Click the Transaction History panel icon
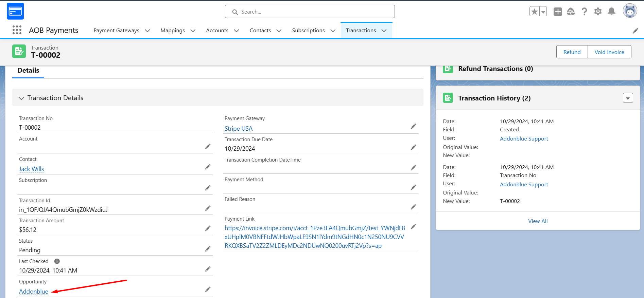The image size is (644, 298). [x=448, y=98]
